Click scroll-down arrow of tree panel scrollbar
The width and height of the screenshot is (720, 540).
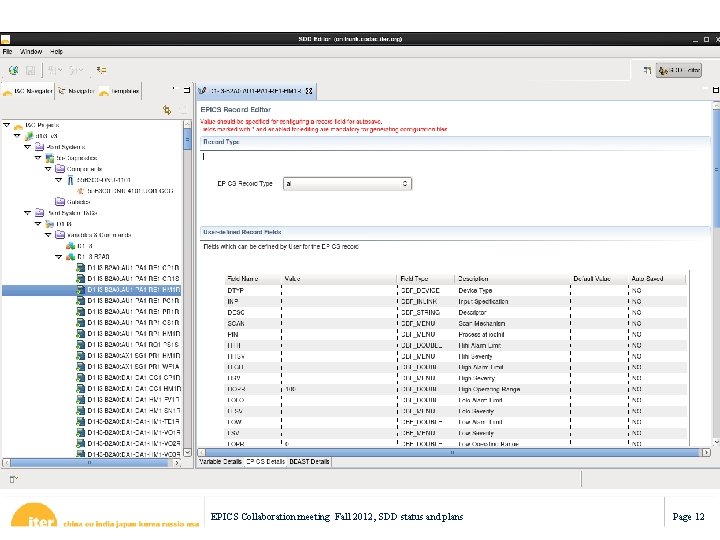point(187,452)
